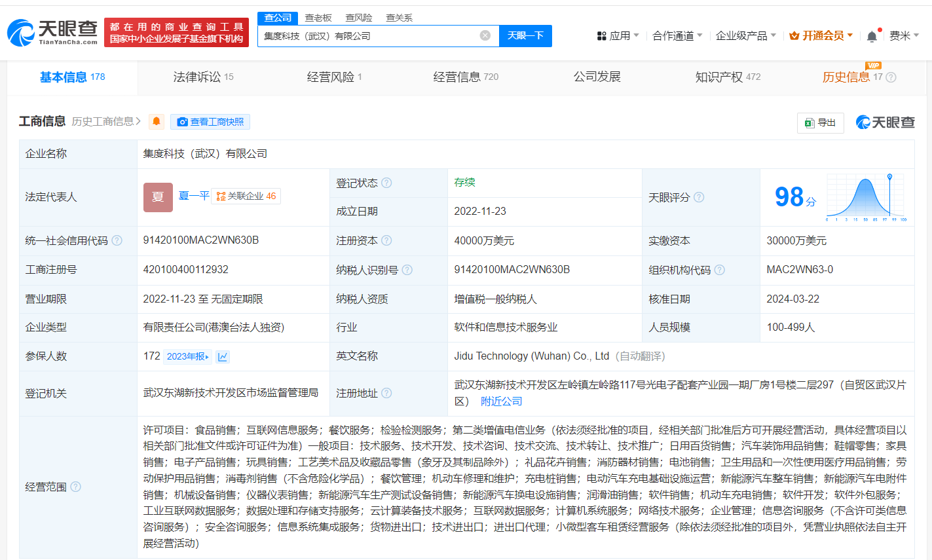Expand 企业级产品 dropdown menu
932x560 pixels.
[745, 35]
